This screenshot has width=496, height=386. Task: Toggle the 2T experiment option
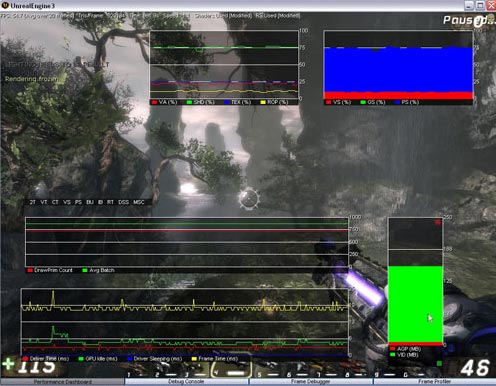[x=32, y=202]
